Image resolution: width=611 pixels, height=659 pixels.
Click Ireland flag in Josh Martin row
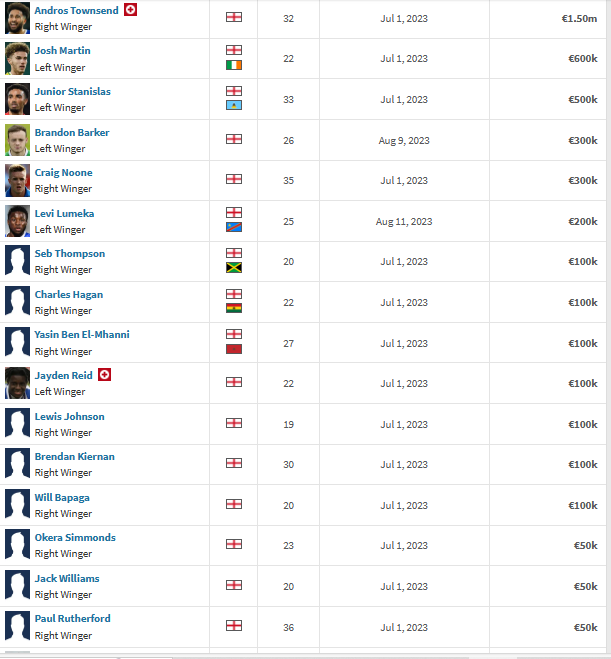234,65
